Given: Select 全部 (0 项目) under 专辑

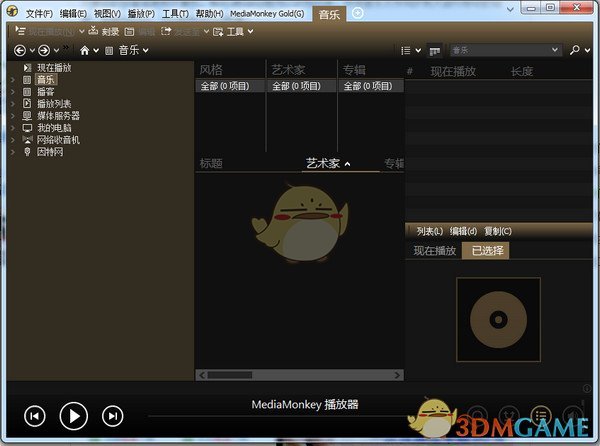Looking at the screenshot, I should point(371,86).
